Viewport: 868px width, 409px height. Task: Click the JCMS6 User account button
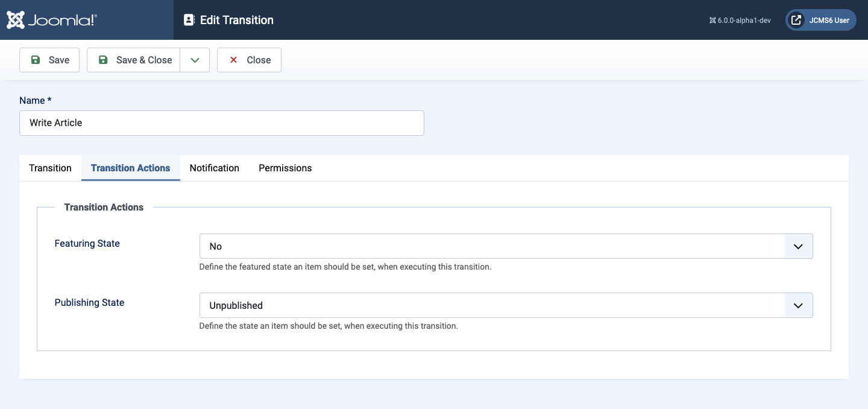coord(820,19)
